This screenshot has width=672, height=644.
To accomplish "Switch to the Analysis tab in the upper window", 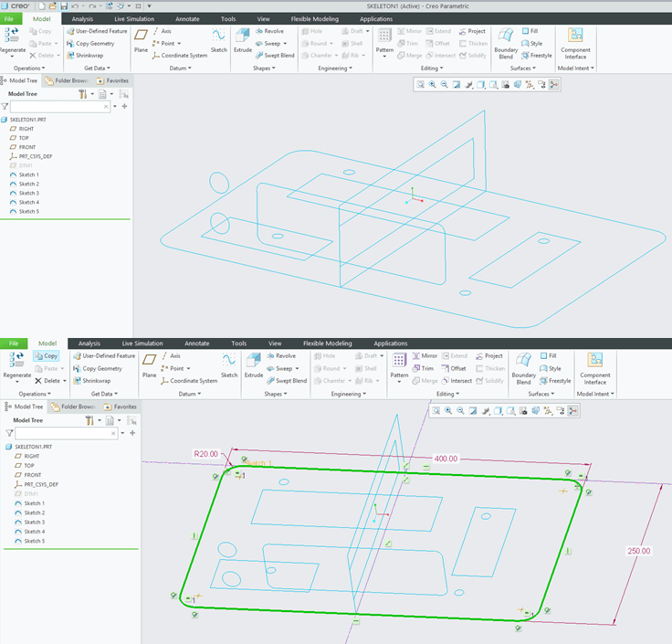I will tap(82, 18).
